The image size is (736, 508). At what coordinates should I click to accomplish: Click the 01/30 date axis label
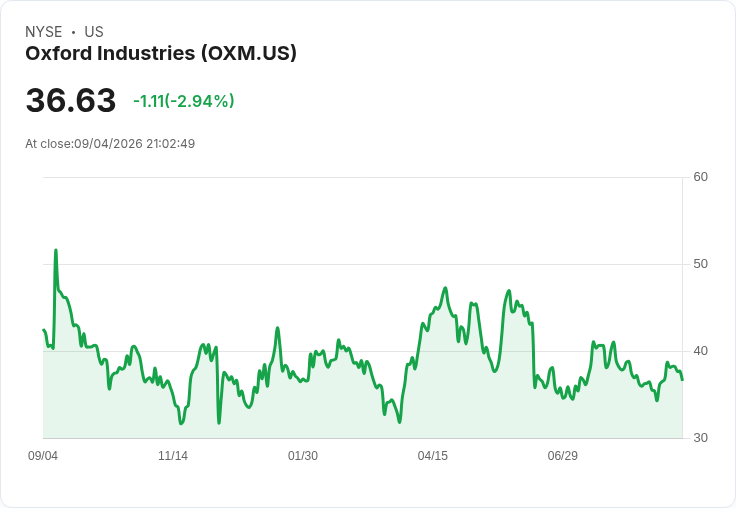click(303, 456)
